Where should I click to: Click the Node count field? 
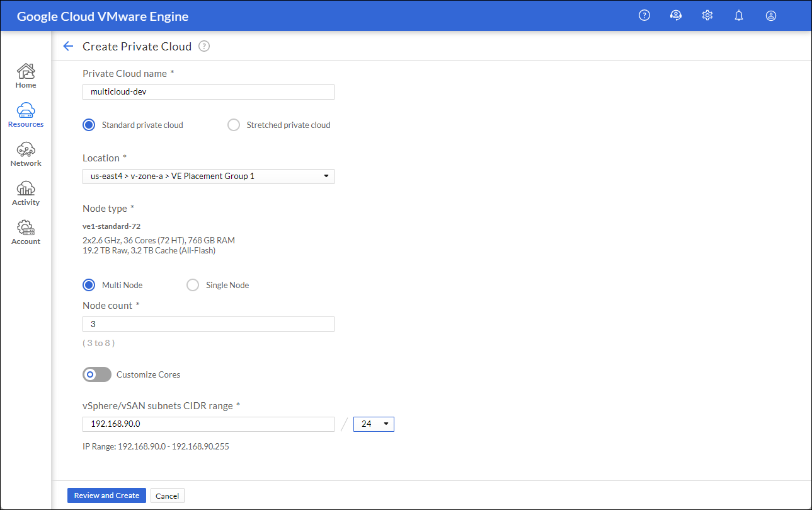[209, 324]
